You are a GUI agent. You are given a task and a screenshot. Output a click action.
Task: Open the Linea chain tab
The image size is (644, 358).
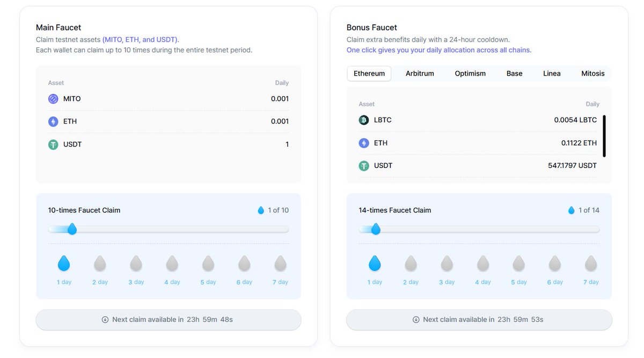point(552,74)
